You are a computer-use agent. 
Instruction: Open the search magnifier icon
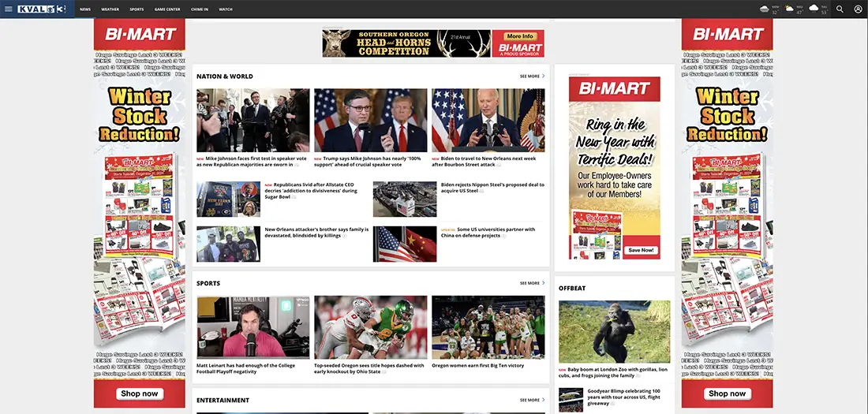point(840,9)
